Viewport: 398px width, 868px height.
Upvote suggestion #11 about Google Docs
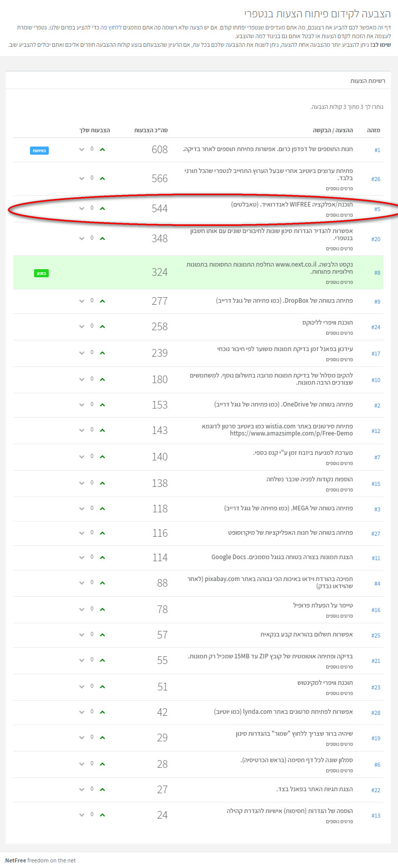pyautogui.click(x=102, y=558)
